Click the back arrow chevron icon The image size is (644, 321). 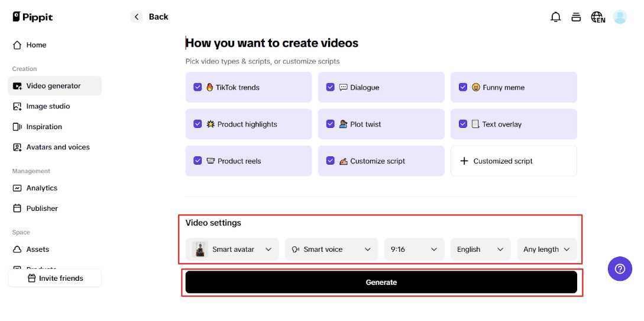tap(137, 17)
